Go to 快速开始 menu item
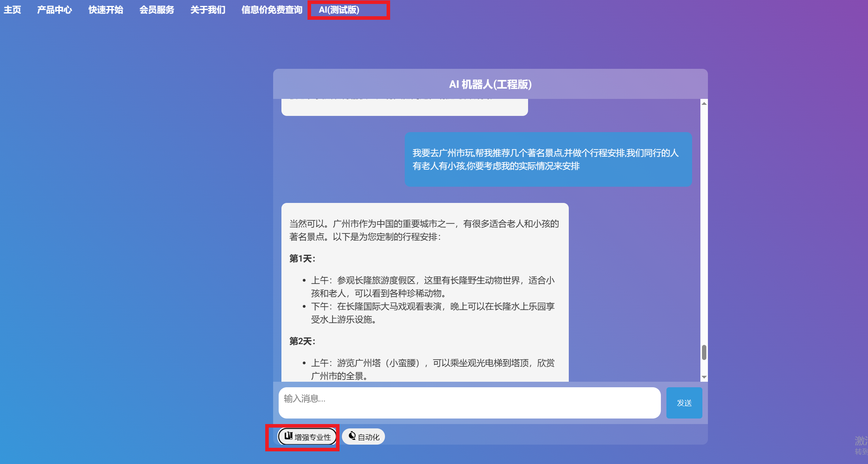868x464 pixels. (x=106, y=10)
